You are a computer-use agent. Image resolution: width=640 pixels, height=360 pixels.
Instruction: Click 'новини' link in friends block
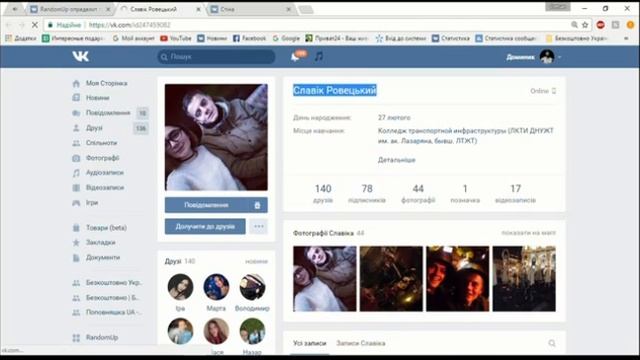click(x=256, y=262)
